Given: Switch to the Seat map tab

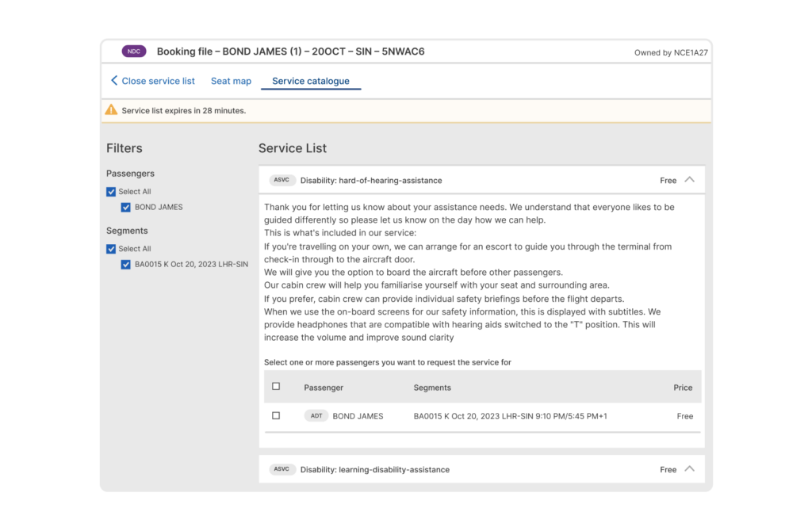Looking at the screenshot, I should (231, 80).
